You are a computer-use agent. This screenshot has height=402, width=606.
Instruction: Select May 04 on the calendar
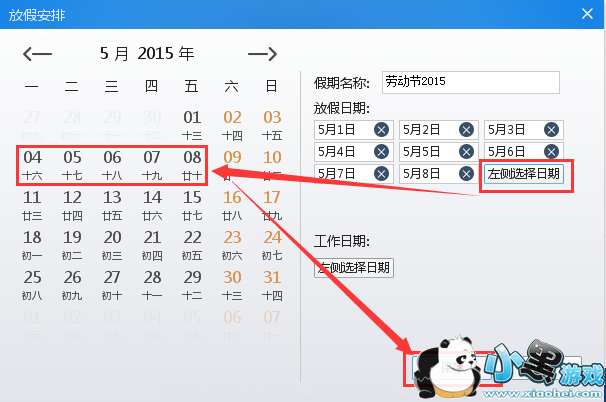(32, 165)
